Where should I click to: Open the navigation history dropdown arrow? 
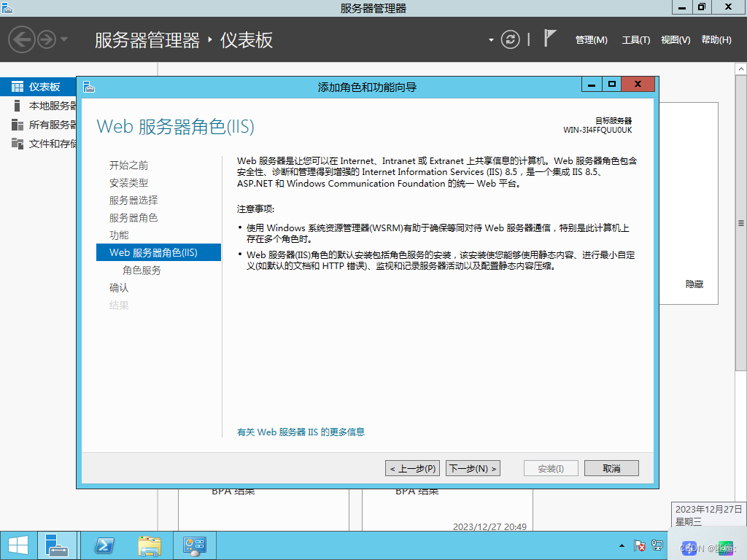[x=64, y=39]
